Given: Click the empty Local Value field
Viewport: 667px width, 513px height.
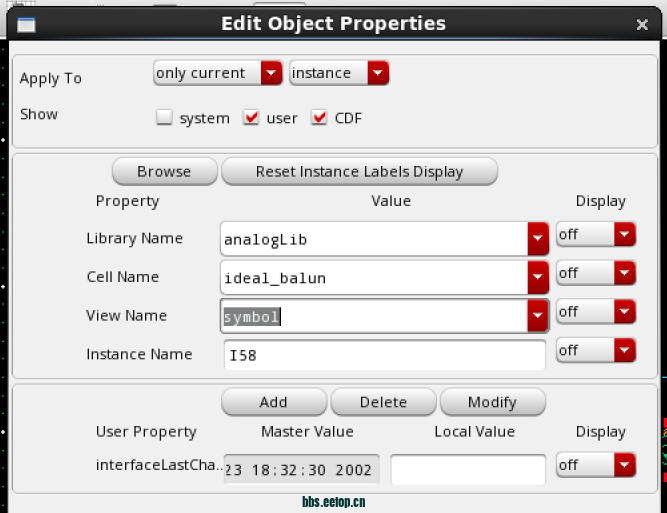Looking at the screenshot, I should pyautogui.click(x=468, y=469).
